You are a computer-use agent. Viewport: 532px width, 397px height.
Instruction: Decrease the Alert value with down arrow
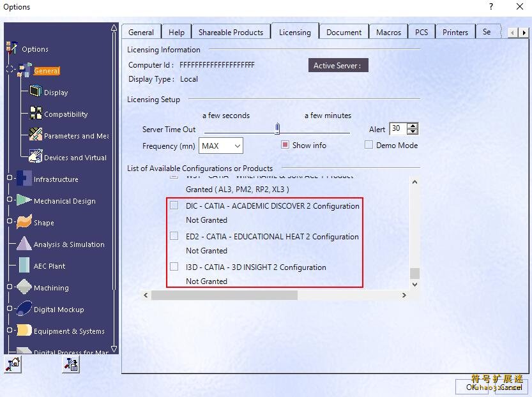click(x=413, y=131)
